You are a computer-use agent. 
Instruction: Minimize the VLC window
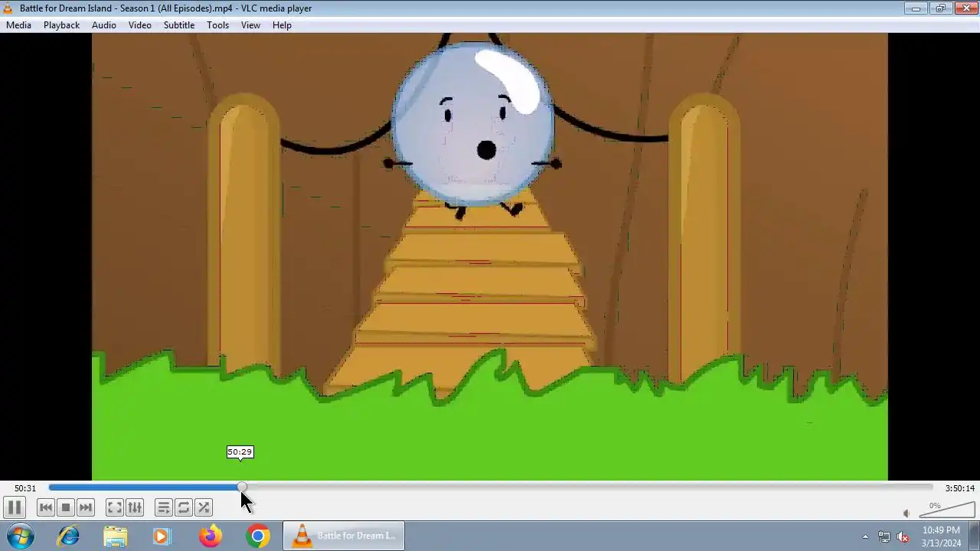(915, 8)
